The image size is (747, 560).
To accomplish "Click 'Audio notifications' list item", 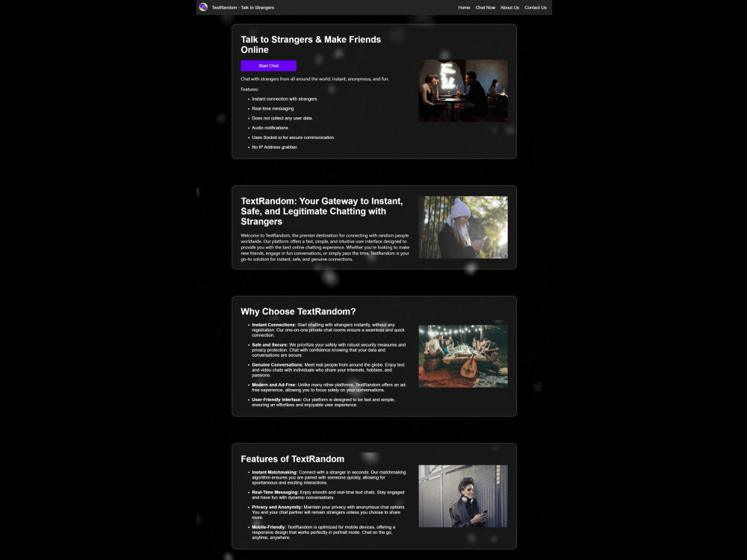I will 270,128.
